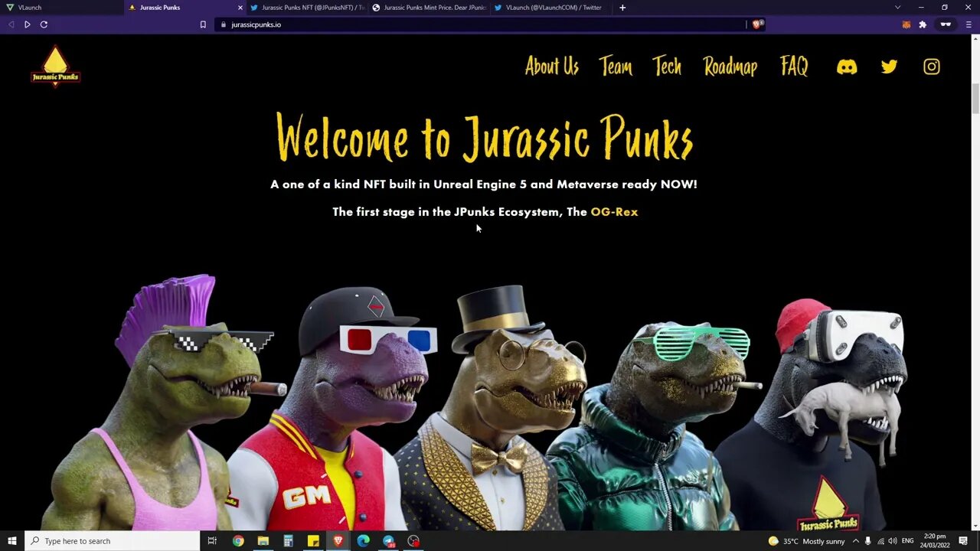Switch to the VLaunch Twitter tab
Screen dimensions: 980x551
[x=550, y=8]
